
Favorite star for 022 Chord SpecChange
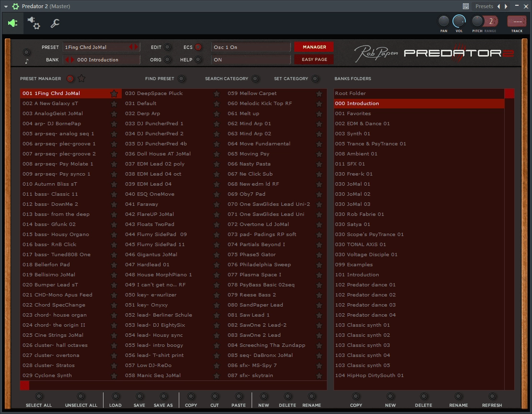click(114, 305)
